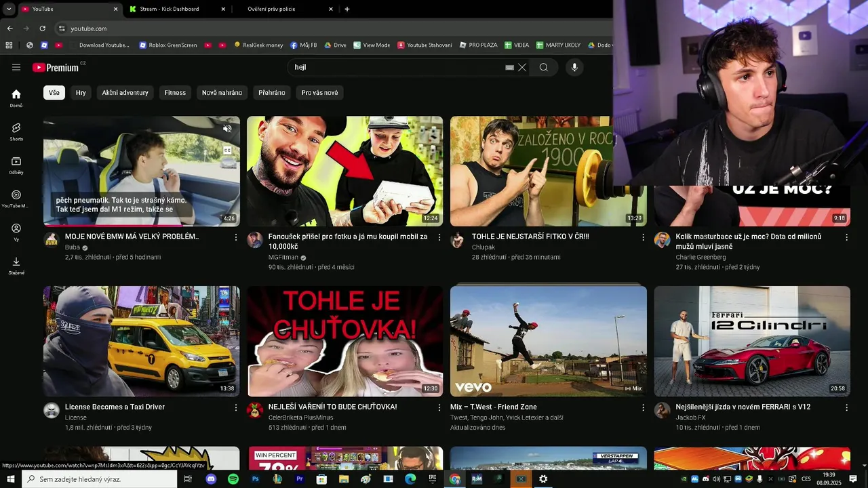
Task: Go back in browser history
Action: pyautogui.click(x=9, y=28)
